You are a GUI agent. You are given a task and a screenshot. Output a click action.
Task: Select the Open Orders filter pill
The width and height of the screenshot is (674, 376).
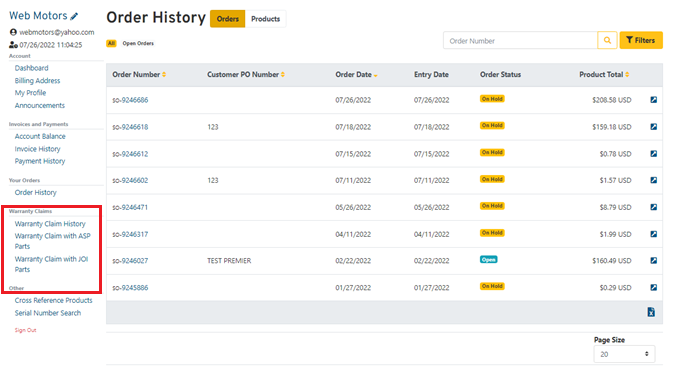[138, 43]
